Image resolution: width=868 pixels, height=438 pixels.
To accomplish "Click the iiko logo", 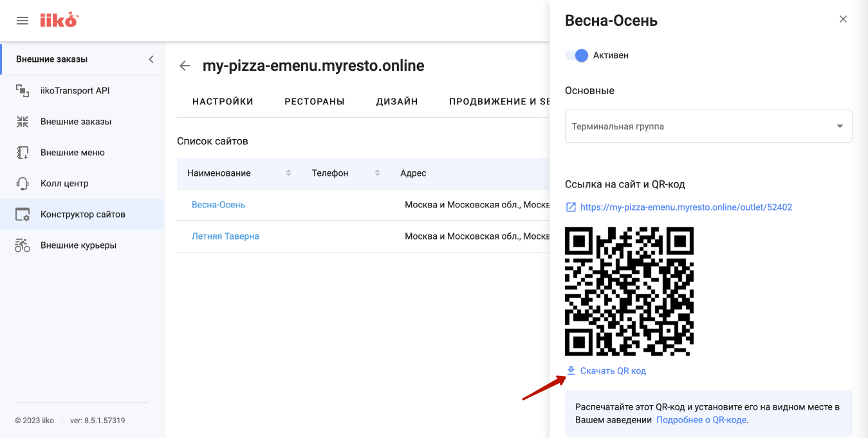I will [x=59, y=20].
